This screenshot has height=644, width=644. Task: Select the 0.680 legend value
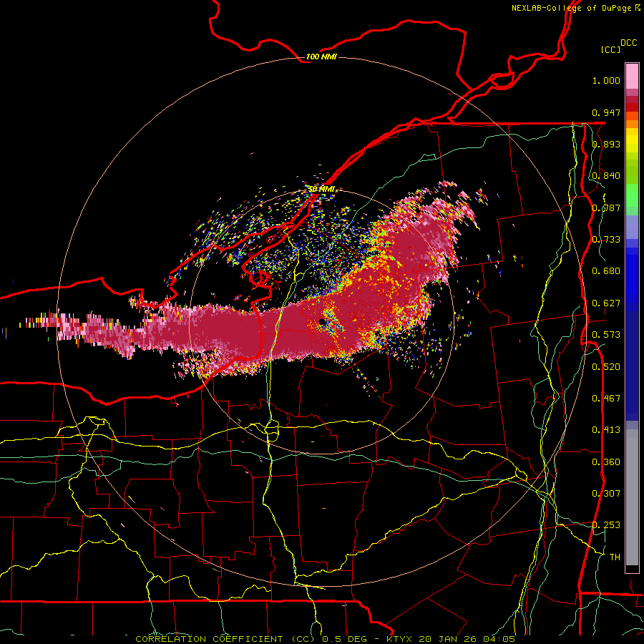[606, 271]
